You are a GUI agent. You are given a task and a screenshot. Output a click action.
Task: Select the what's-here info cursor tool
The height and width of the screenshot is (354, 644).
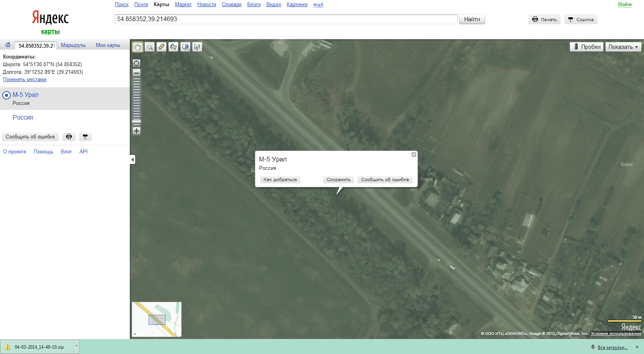197,47
